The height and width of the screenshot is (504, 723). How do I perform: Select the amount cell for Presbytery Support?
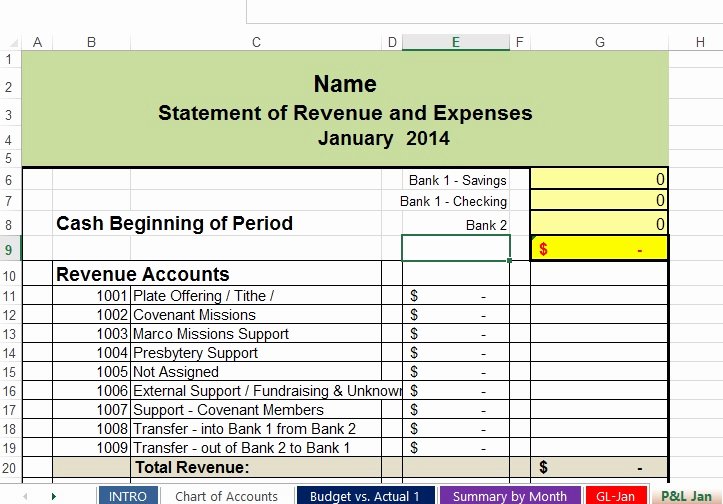(456, 352)
